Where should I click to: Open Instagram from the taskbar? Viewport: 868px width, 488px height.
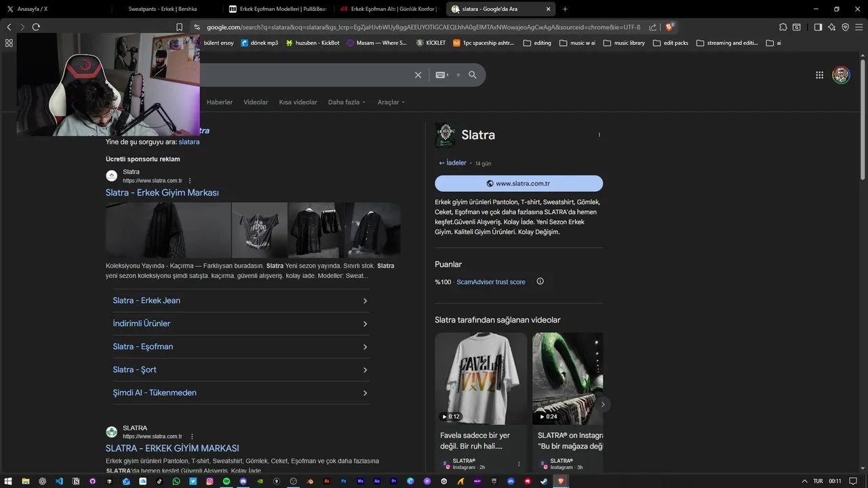(x=210, y=481)
